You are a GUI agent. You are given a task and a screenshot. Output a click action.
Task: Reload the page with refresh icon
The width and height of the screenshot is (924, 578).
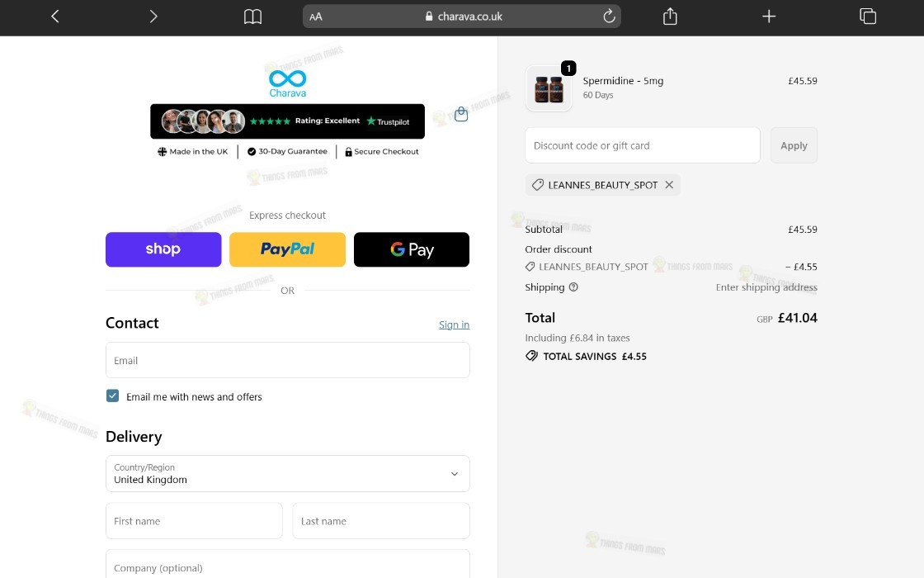[x=610, y=17]
